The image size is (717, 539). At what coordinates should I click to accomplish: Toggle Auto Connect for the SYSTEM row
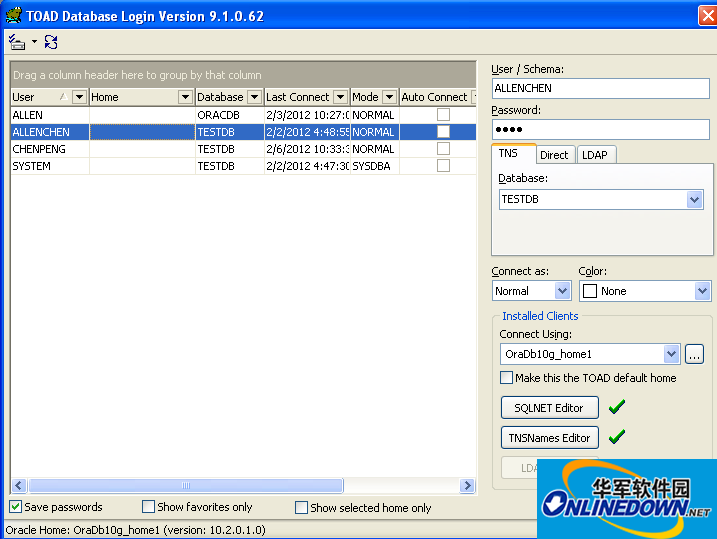[x=443, y=165]
